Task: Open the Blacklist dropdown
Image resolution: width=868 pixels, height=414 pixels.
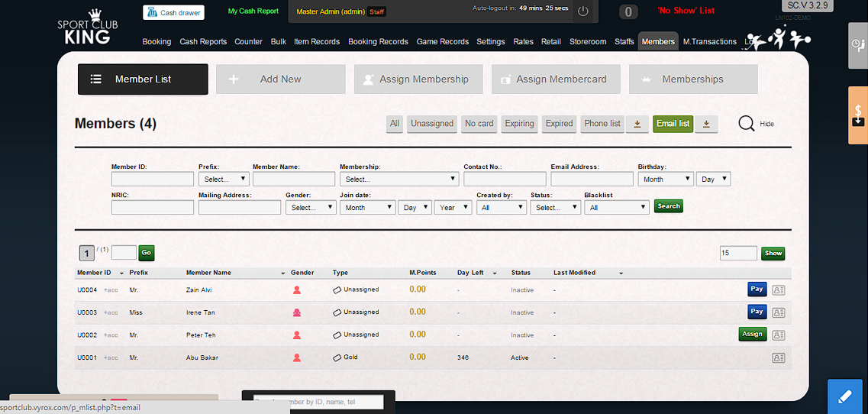Action: click(x=617, y=207)
